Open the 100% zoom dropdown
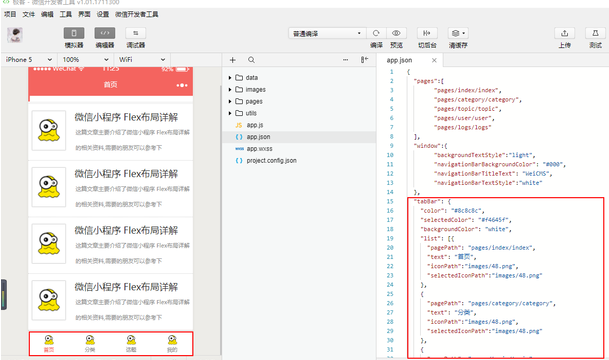The width and height of the screenshot is (609, 360). point(85,59)
